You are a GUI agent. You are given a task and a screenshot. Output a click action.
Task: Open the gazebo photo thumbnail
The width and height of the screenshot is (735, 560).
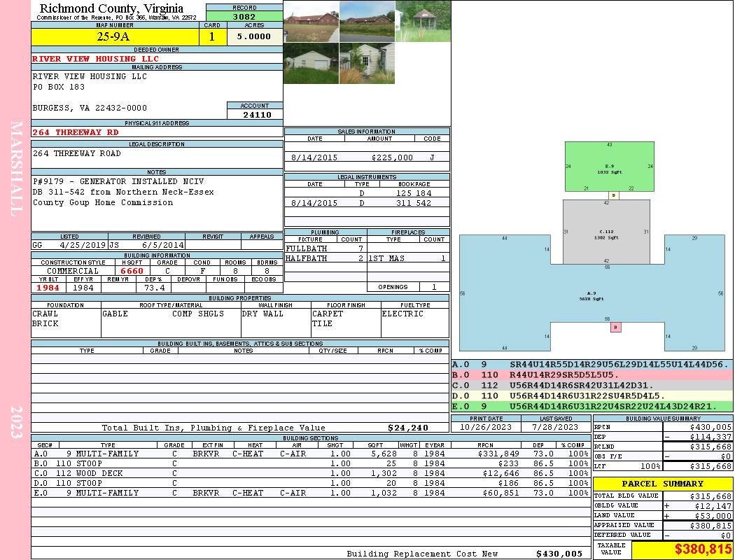click(x=422, y=21)
